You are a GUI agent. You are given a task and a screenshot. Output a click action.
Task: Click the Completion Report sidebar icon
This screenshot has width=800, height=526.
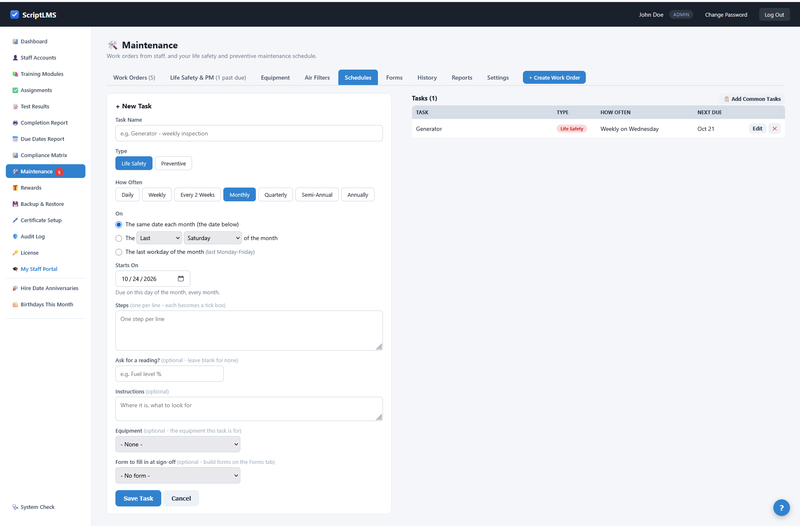15,123
